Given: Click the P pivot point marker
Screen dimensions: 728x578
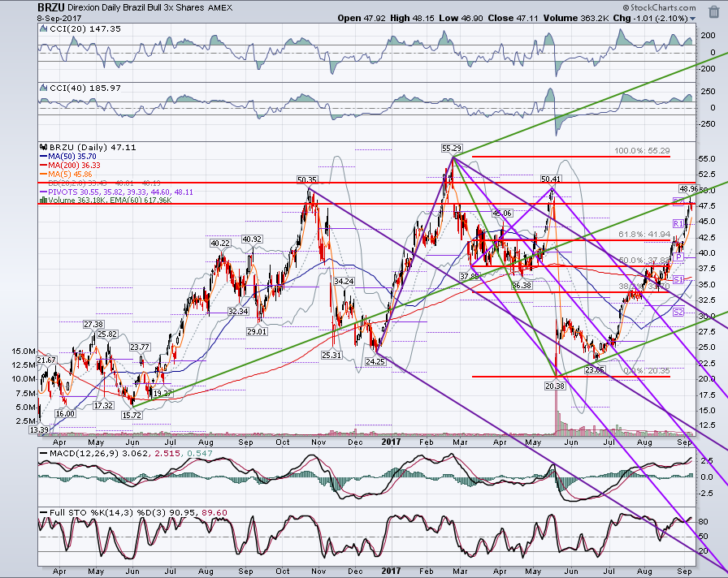Looking at the screenshot, I should pyautogui.click(x=678, y=257).
